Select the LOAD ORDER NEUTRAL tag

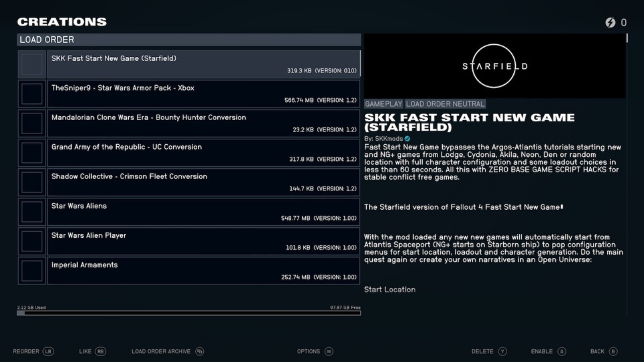tap(445, 104)
